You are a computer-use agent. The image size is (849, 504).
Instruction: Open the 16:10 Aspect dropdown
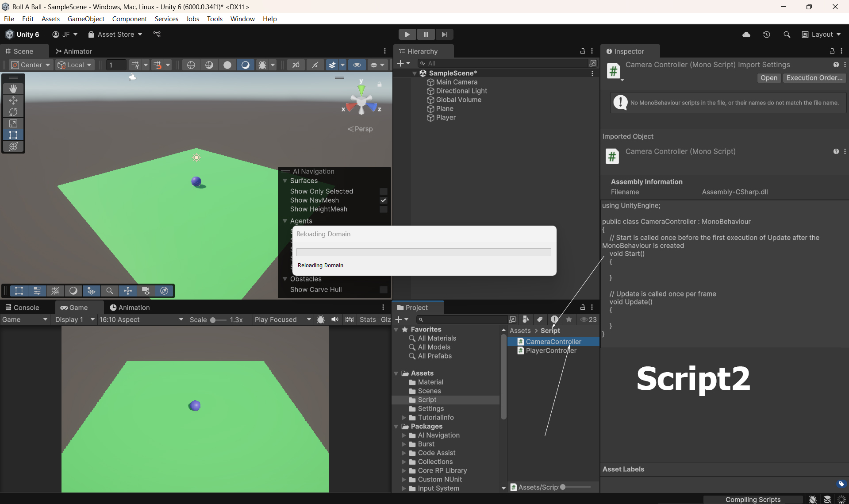tap(141, 319)
